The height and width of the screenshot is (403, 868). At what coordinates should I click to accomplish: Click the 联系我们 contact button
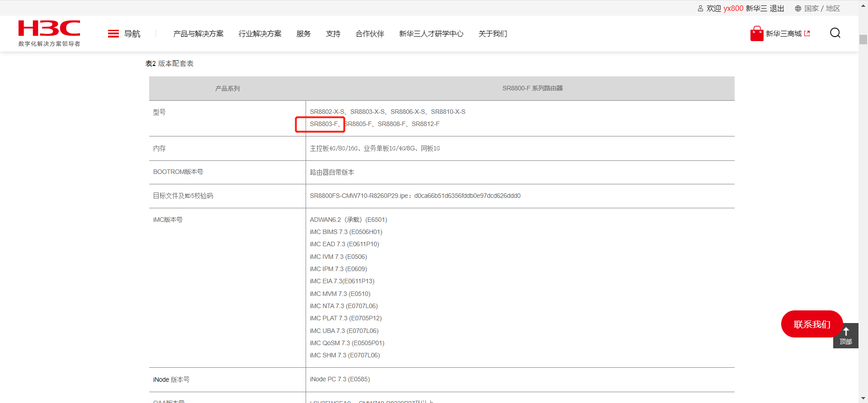pos(812,324)
